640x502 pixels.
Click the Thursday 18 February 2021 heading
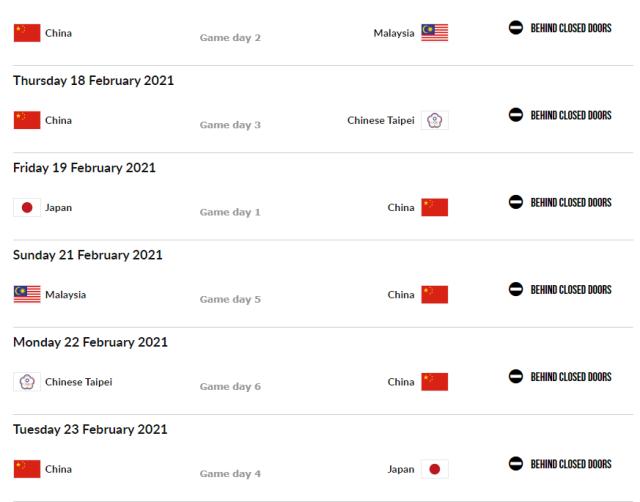(93, 80)
